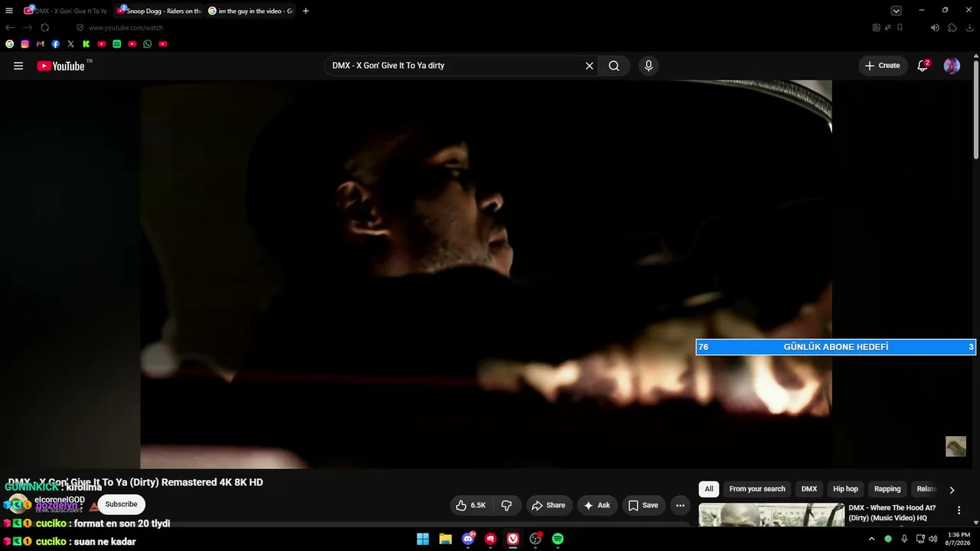
Task: Open the Gmail bookmark
Action: pos(40,44)
